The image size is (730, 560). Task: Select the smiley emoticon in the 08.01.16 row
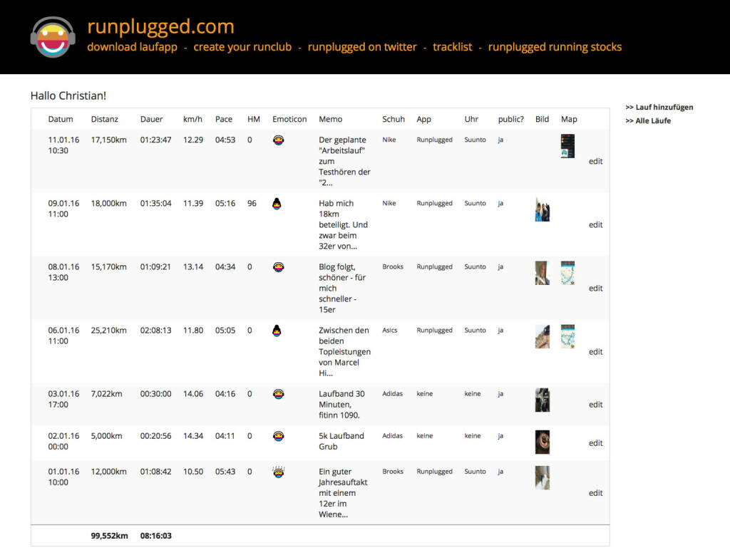pos(278,266)
